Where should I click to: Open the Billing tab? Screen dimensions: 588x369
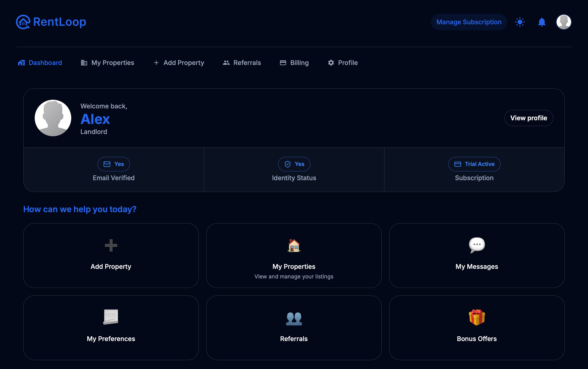[x=299, y=63]
